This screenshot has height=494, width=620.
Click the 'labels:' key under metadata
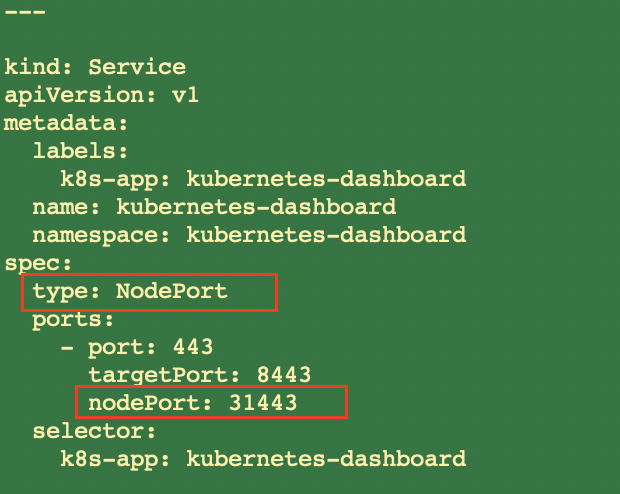(80, 151)
